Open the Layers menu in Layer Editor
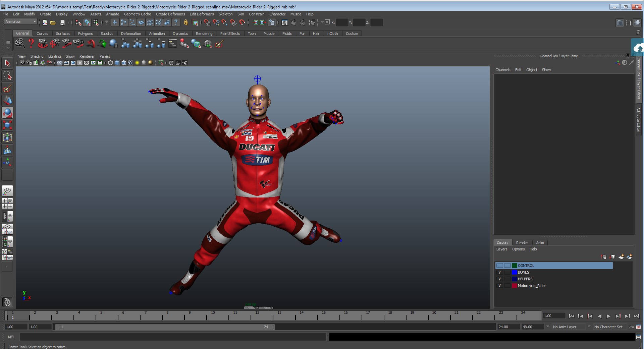Image resolution: width=644 pixels, height=349 pixels. tap(502, 249)
